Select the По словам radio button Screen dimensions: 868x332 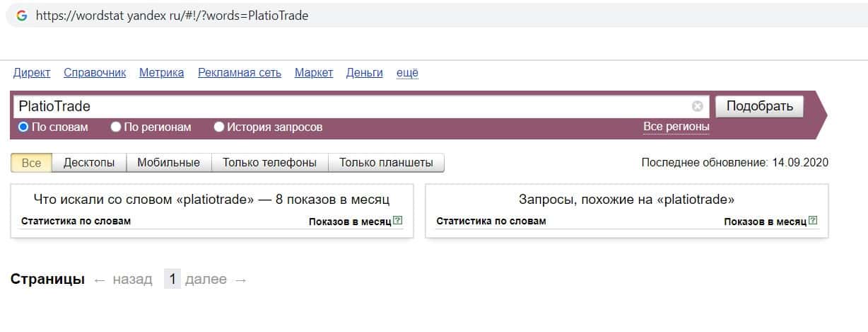[23, 127]
